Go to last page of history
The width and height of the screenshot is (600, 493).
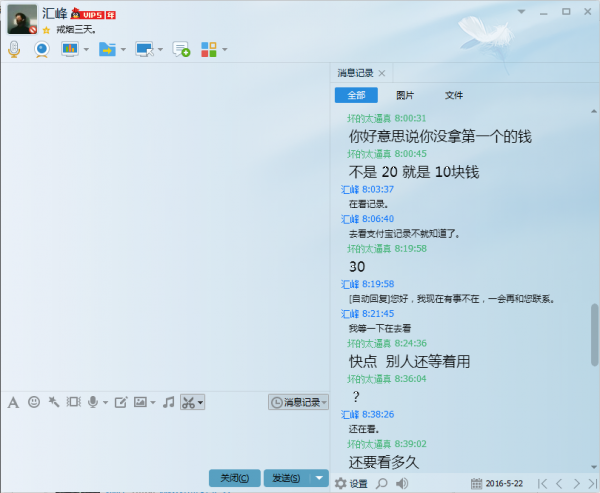pos(593,484)
